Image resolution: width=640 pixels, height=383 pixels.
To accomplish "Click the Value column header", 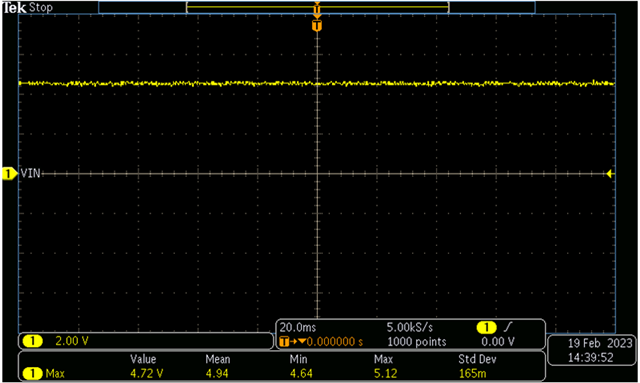I will [143, 359].
